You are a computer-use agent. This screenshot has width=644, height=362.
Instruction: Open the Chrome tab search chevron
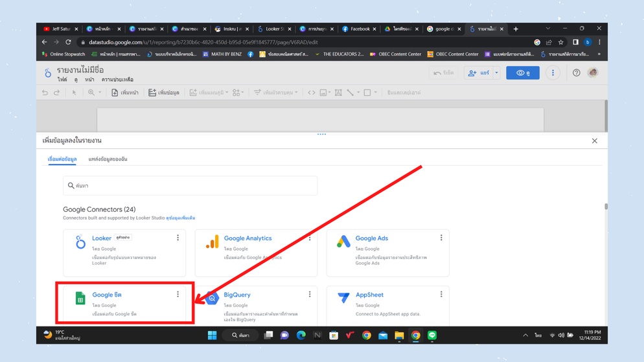coord(548,28)
